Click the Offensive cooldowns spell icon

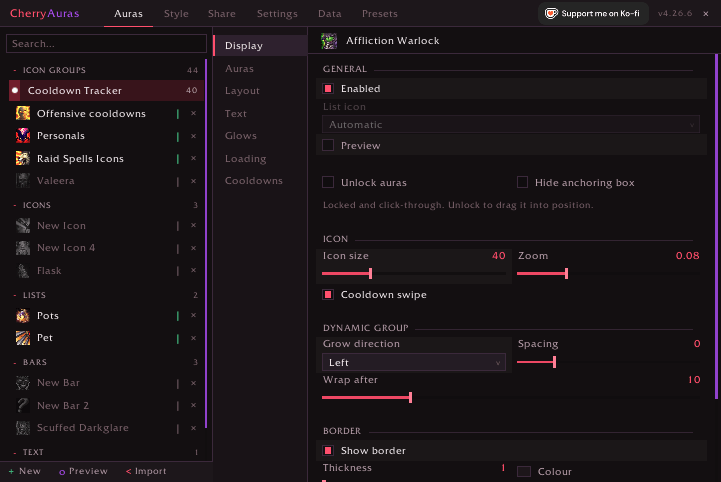(x=23, y=113)
